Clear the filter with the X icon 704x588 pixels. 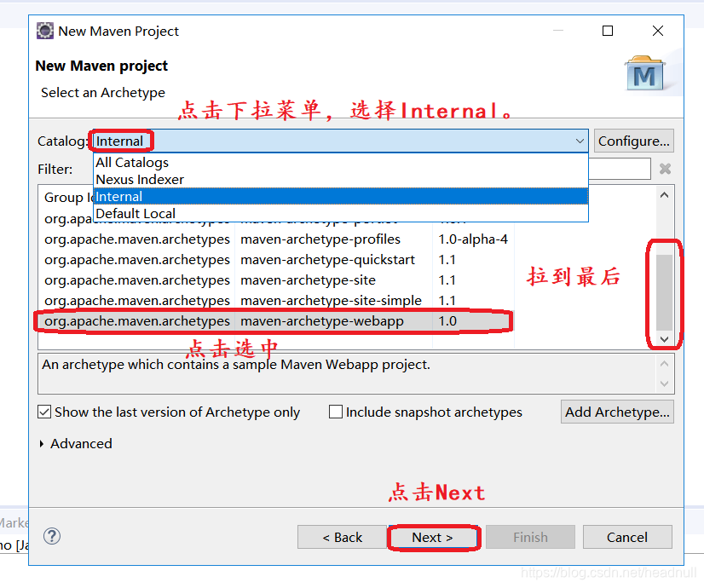point(665,170)
